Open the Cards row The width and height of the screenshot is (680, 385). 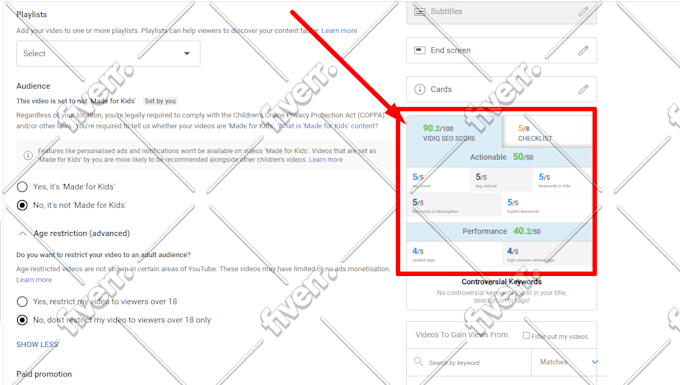pyautogui.click(x=501, y=89)
